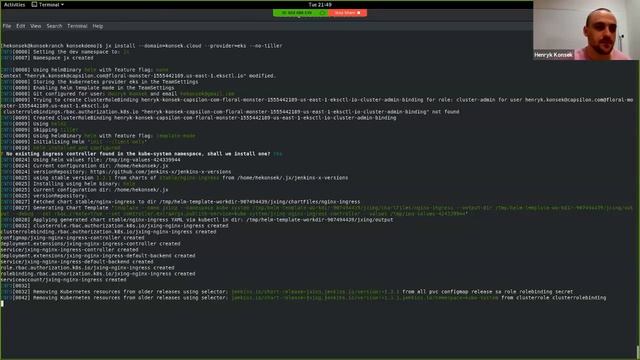
Task: Open the Search menu
Action: pyautogui.click(x=54, y=26)
